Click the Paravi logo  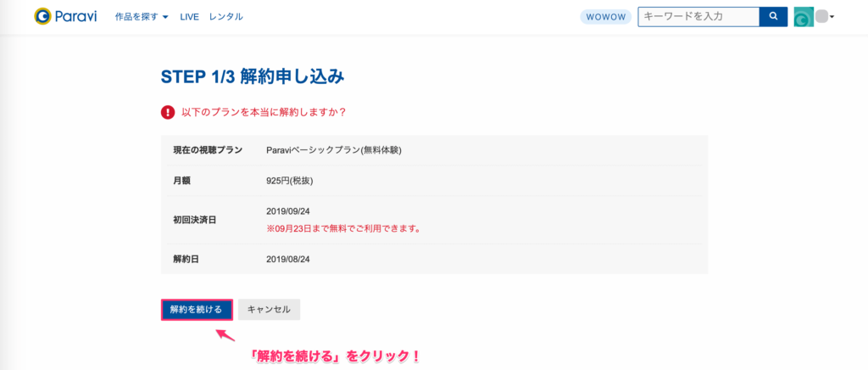click(65, 17)
